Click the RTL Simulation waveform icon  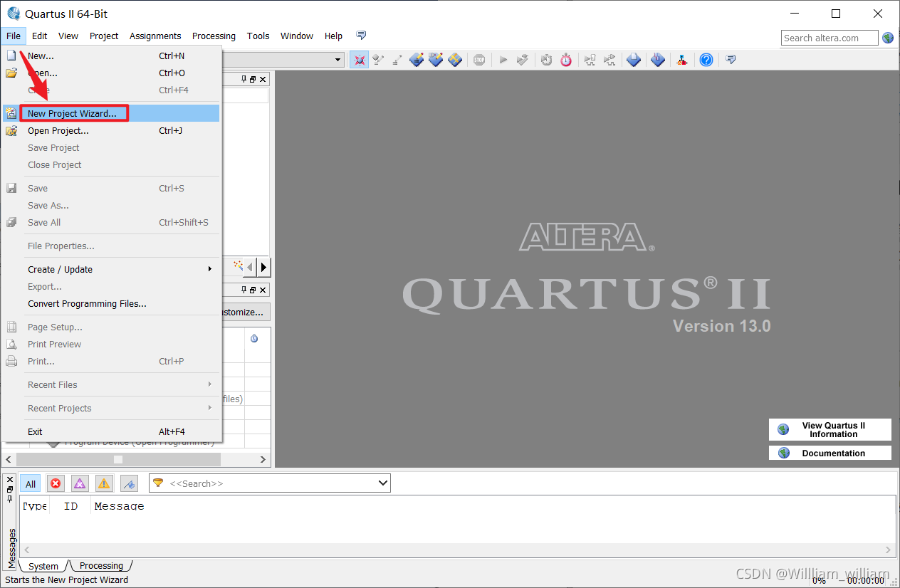pyautogui.click(x=590, y=60)
